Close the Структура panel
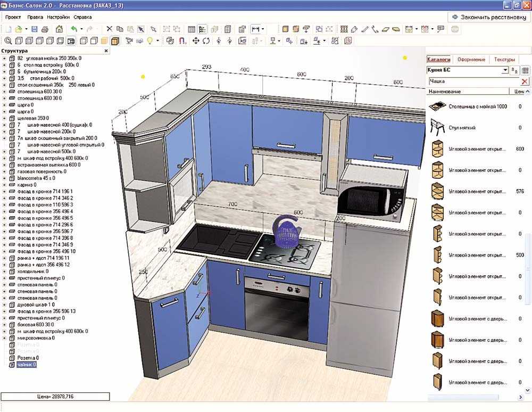Image resolution: width=532 pixels, height=412 pixels. coord(106,51)
